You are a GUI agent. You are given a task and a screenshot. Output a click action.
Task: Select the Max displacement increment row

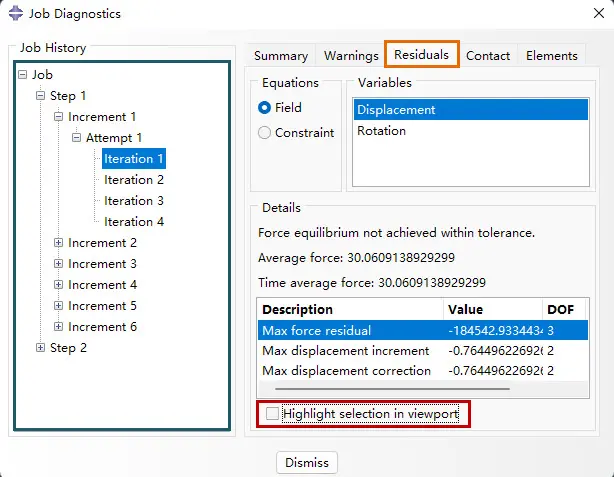[422, 351]
